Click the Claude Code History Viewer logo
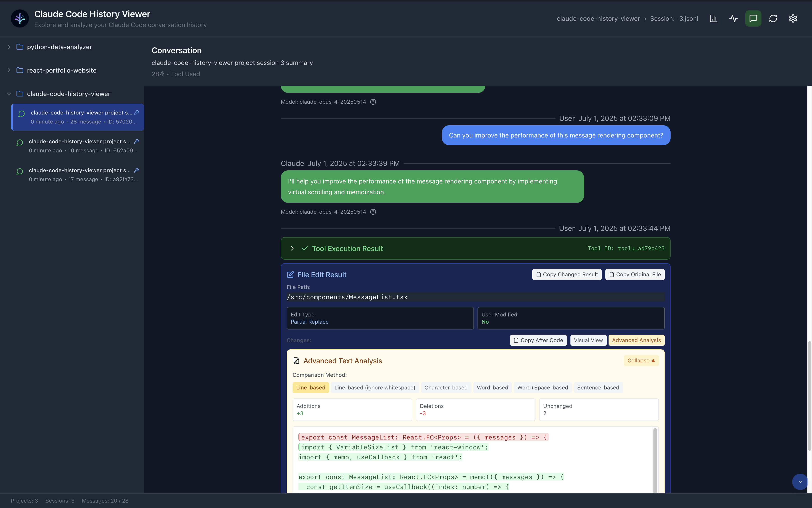 20,18
